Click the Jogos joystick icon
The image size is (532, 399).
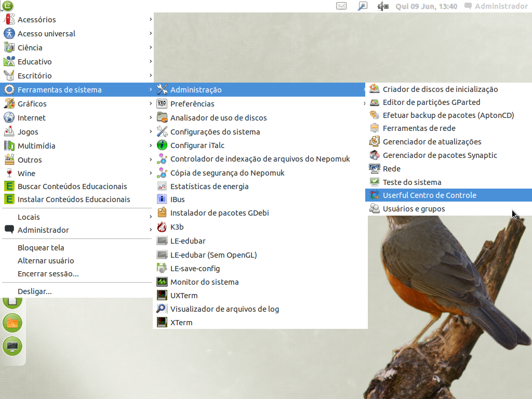9,131
